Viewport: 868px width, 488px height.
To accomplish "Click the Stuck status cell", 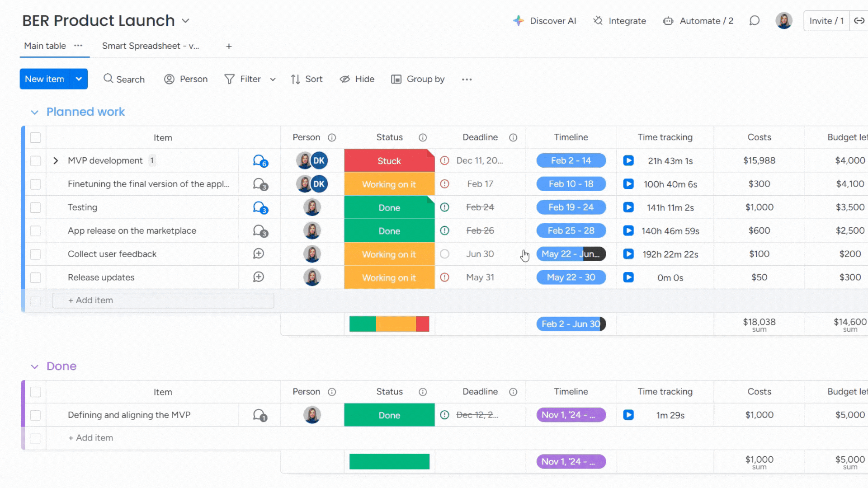I will (x=389, y=161).
